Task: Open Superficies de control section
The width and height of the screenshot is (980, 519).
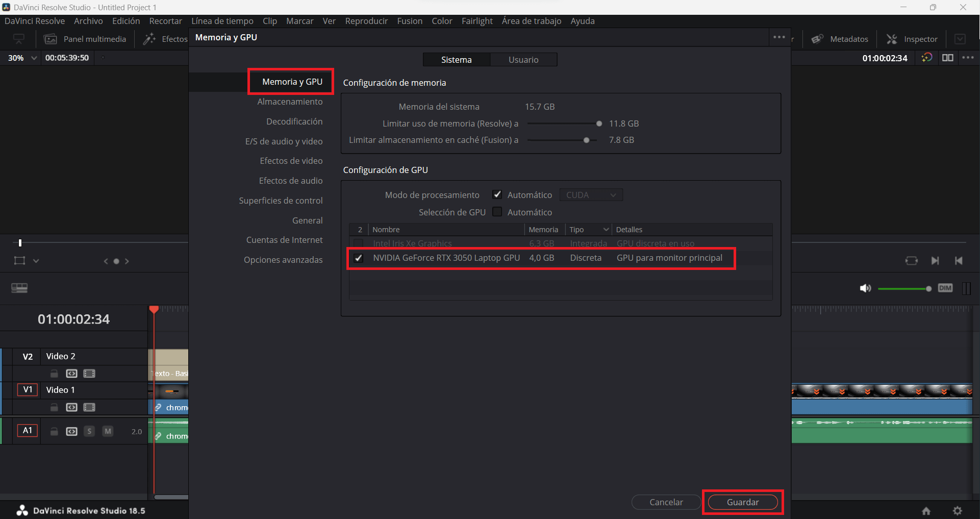Action: click(281, 201)
